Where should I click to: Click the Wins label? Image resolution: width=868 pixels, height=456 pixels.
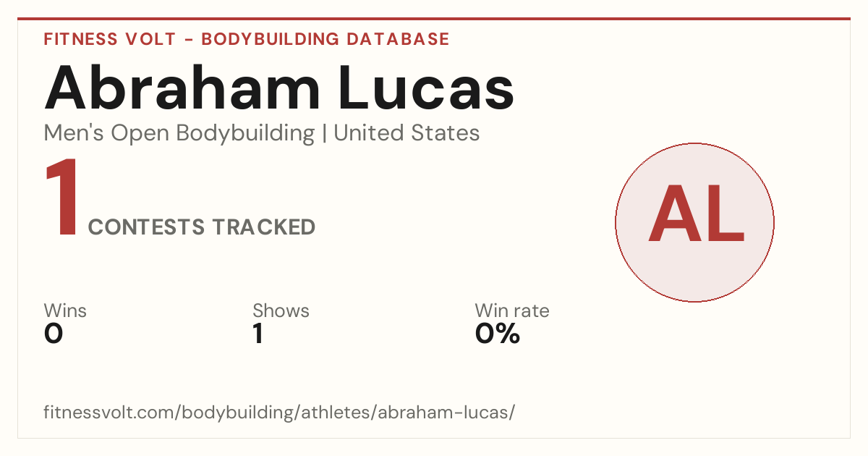(65, 311)
